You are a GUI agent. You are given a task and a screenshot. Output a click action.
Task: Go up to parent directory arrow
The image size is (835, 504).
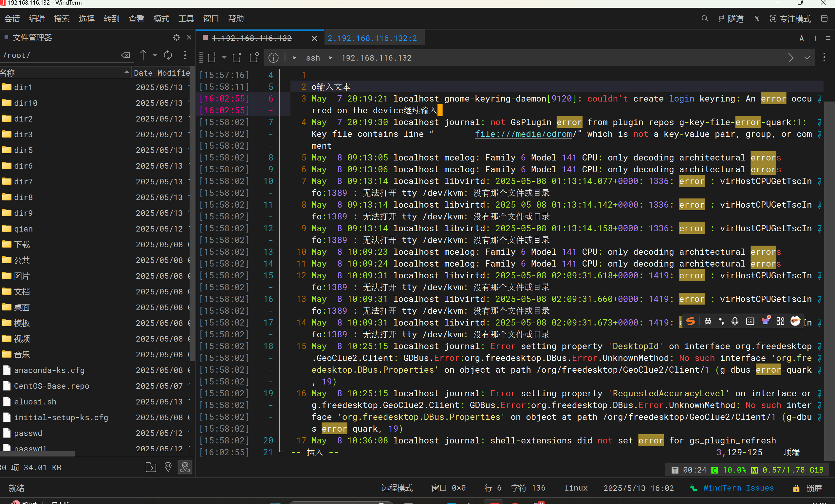[143, 55]
